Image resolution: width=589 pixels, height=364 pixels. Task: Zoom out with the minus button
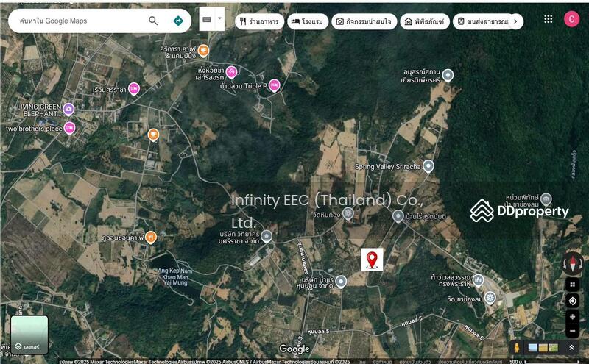click(x=573, y=331)
